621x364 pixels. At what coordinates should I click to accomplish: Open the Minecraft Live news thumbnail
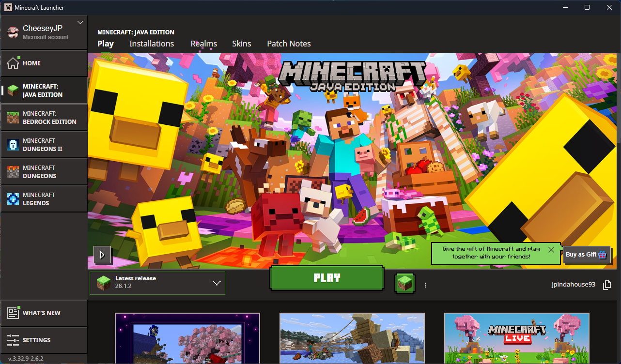click(517, 338)
